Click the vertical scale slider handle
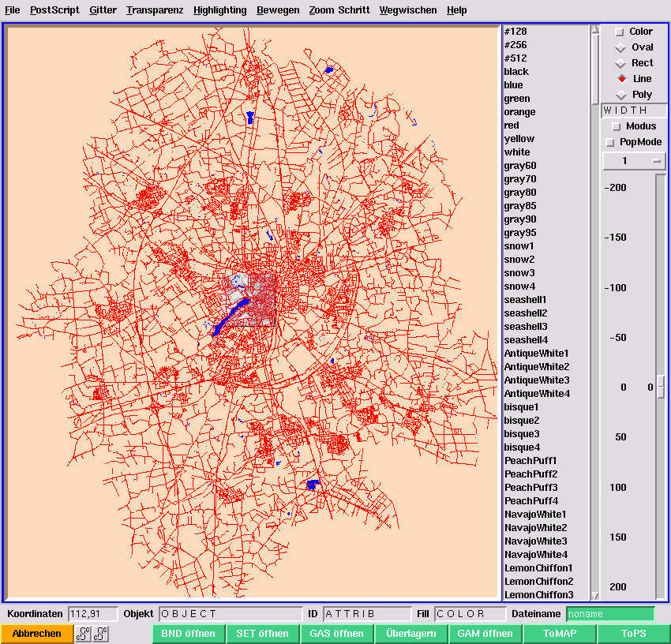 pos(661,388)
